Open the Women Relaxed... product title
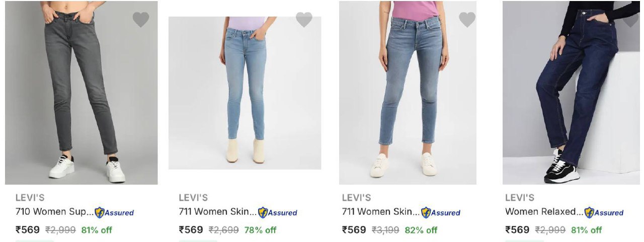644x242 pixels. (x=543, y=212)
